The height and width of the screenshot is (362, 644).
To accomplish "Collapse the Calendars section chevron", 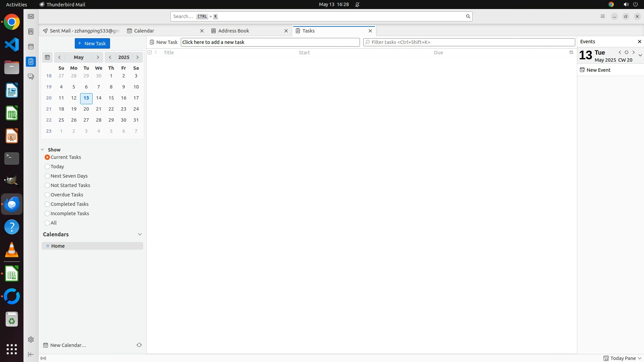I will pyautogui.click(x=140, y=234).
